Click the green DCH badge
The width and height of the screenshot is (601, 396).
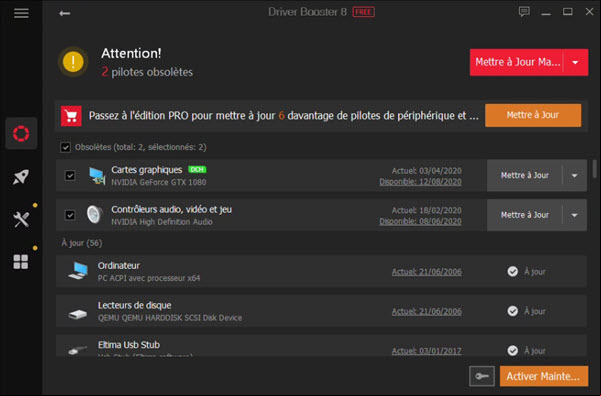(x=197, y=169)
